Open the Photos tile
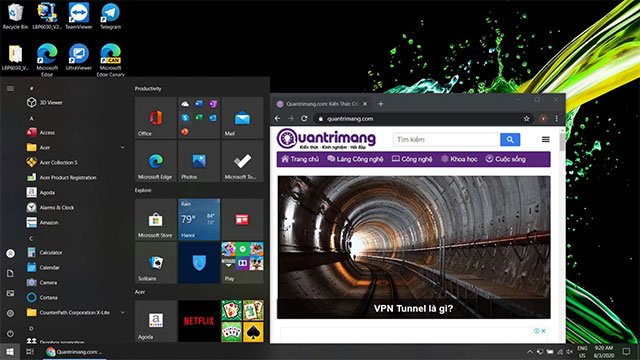The width and height of the screenshot is (640, 360). tap(199, 161)
